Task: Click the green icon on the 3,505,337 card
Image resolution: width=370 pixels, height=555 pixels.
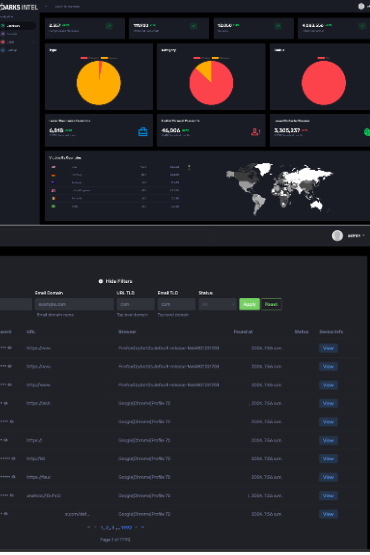Action: point(367,132)
